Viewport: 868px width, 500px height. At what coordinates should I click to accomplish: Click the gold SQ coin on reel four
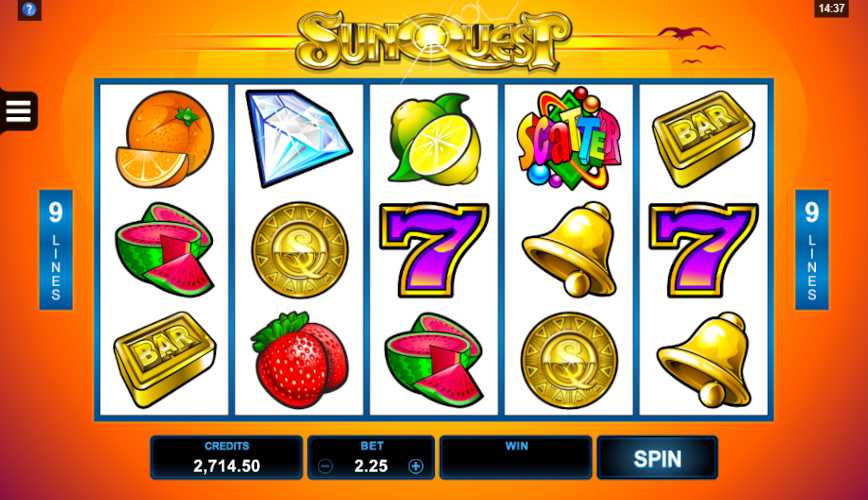point(569,360)
